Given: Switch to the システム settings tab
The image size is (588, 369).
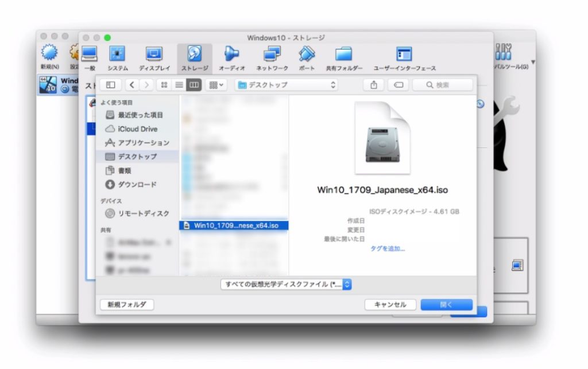Looking at the screenshot, I should tap(117, 59).
